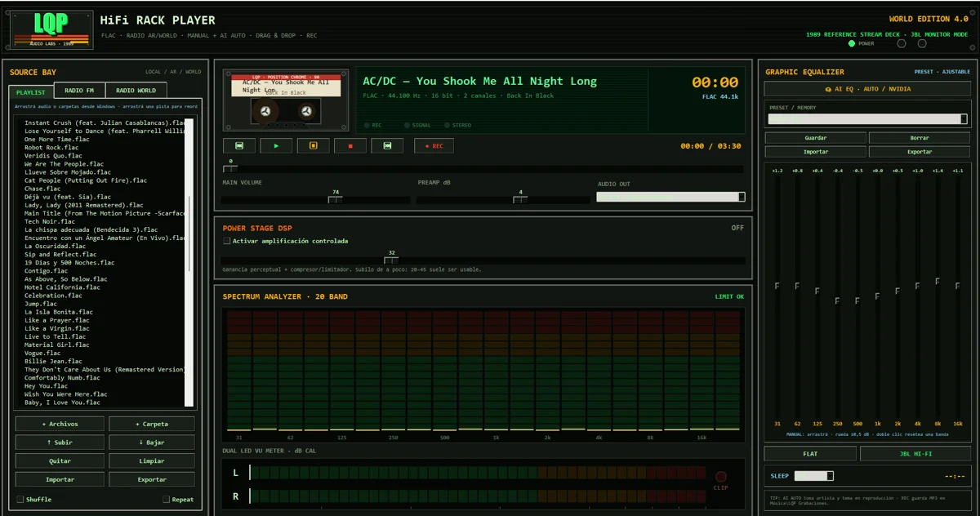Click the track position seek slider handle
Screen dimensions: 980x516
(x=230, y=169)
